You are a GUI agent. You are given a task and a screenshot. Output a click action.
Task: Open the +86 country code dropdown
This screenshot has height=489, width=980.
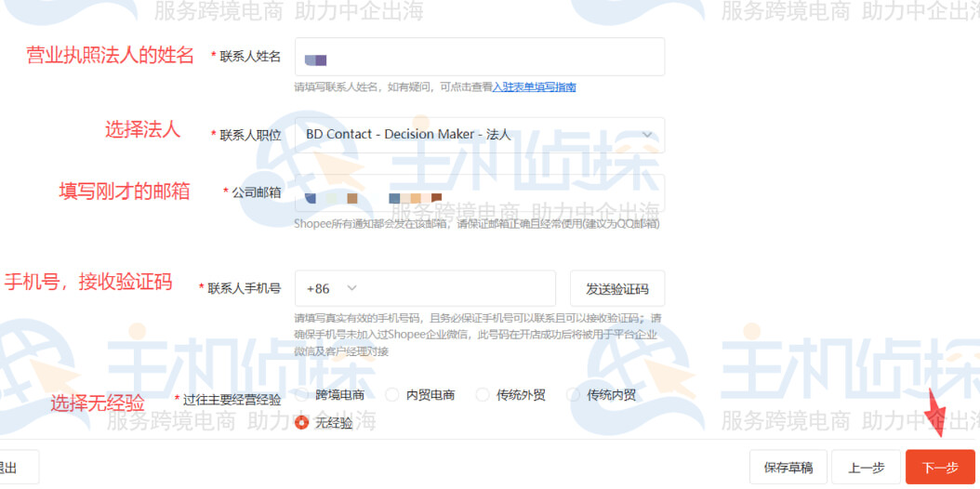pyautogui.click(x=332, y=288)
